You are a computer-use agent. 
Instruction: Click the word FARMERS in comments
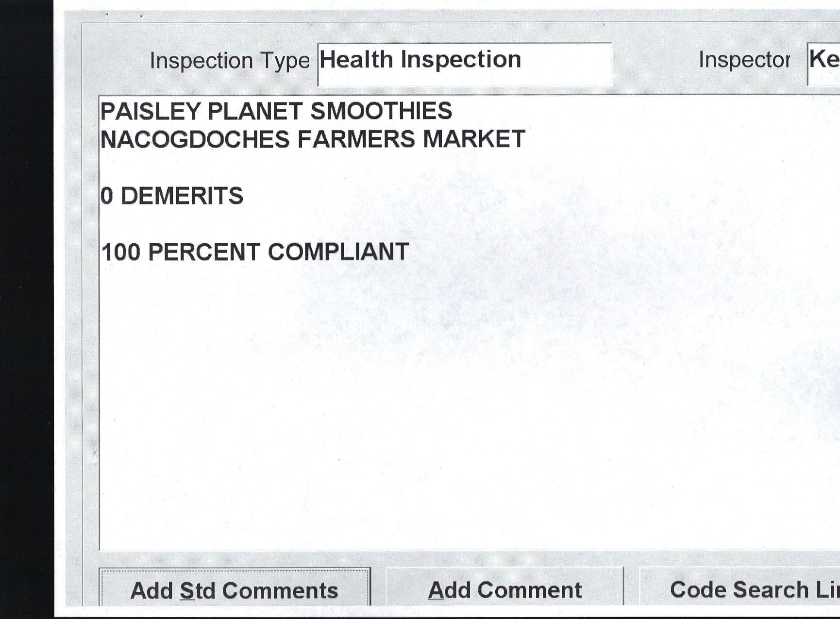coord(356,139)
